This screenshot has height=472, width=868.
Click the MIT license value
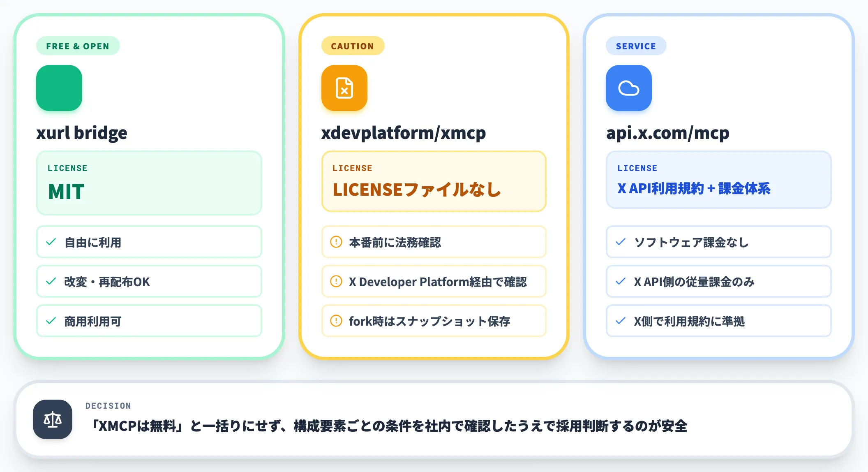pyautogui.click(x=67, y=192)
